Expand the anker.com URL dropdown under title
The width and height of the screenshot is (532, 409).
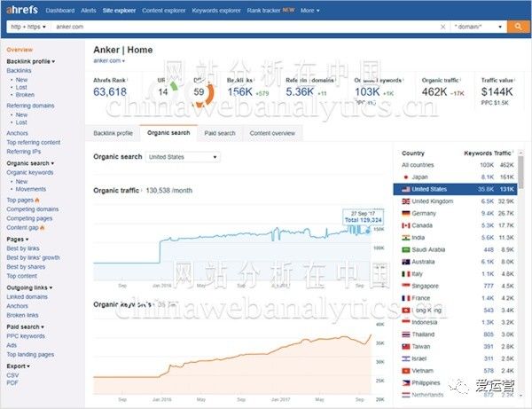click(109, 60)
